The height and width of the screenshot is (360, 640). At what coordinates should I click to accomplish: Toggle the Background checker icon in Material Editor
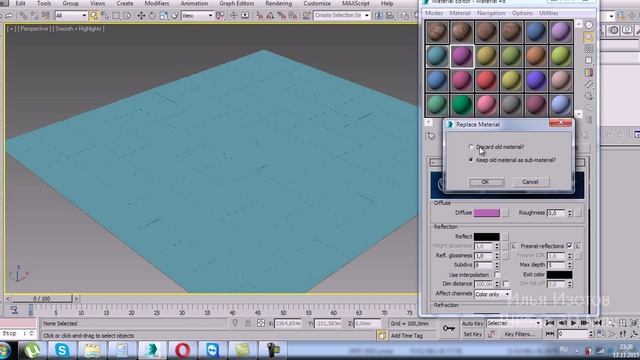pos(589,49)
